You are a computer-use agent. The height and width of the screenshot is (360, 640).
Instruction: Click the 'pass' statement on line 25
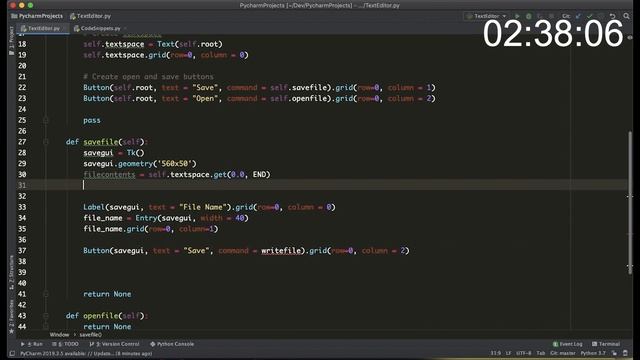[92, 120]
